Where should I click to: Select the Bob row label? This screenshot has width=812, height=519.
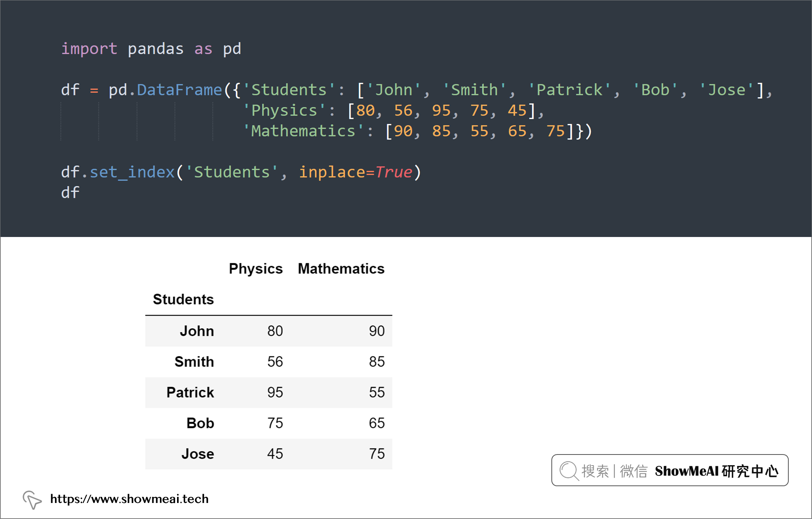pos(200,423)
